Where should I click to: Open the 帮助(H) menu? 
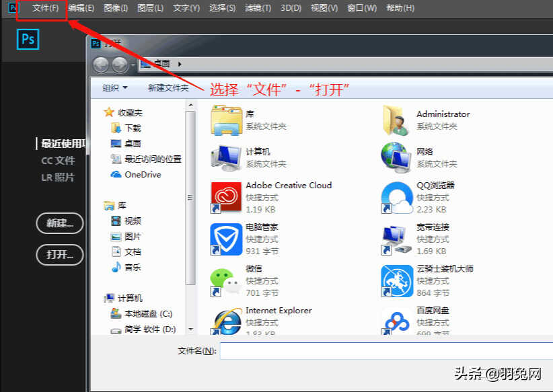pyautogui.click(x=400, y=8)
